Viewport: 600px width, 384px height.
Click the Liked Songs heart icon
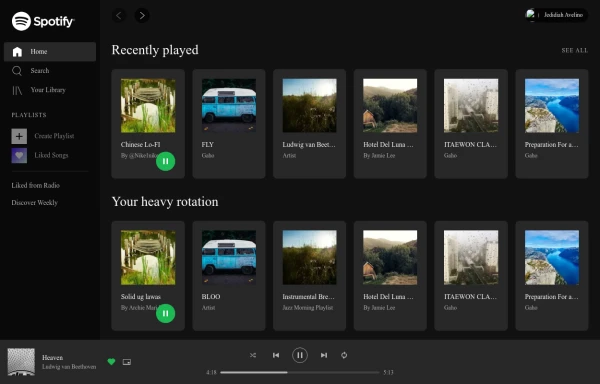pos(19,155)
